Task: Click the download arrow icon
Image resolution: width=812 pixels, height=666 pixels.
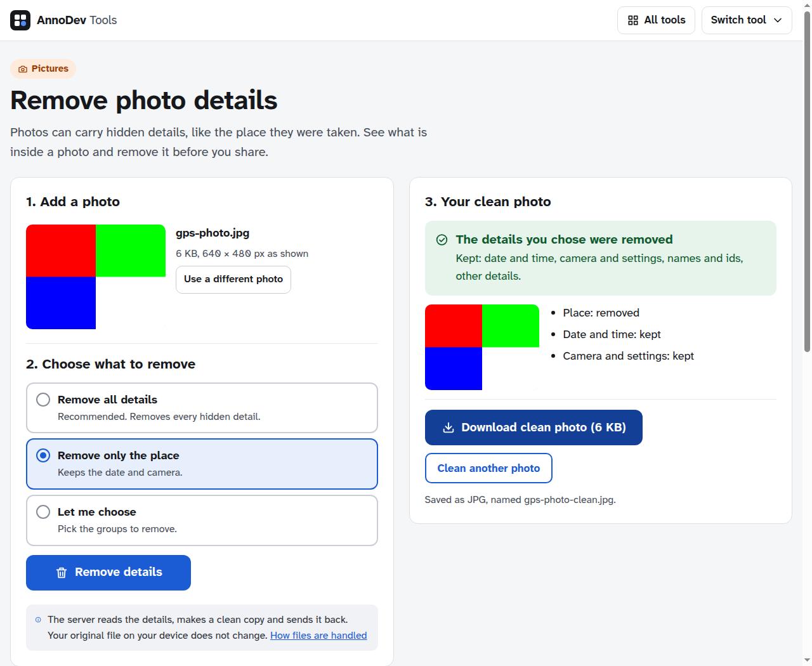Action: tap(448, 428)
